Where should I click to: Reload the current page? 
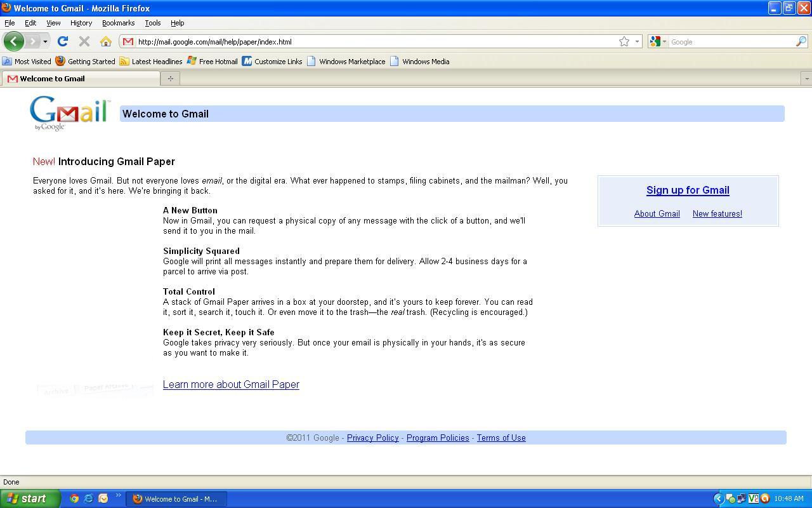pos(62,41)
